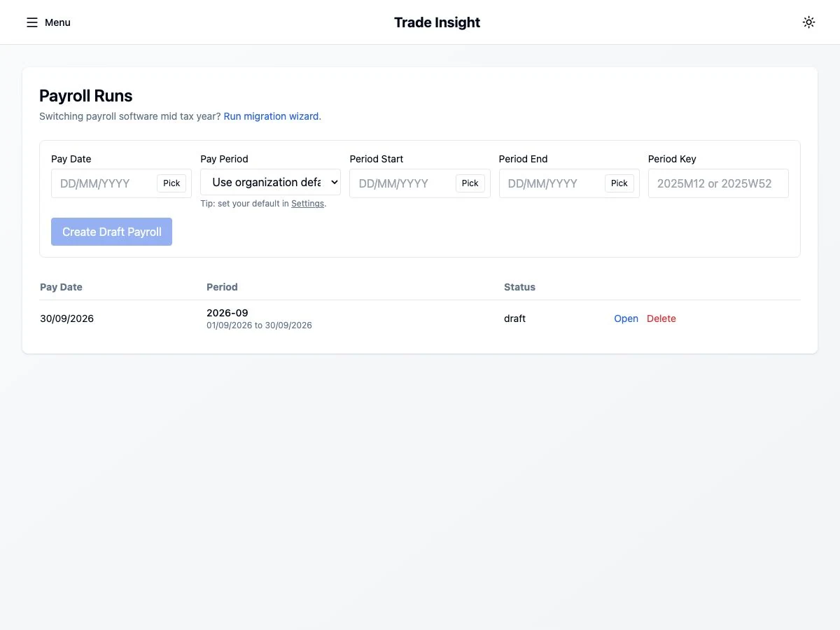Click the Period Key field label
Viewport: 840px width, 630px height.
pyautogui.click(x=672, y=159)
